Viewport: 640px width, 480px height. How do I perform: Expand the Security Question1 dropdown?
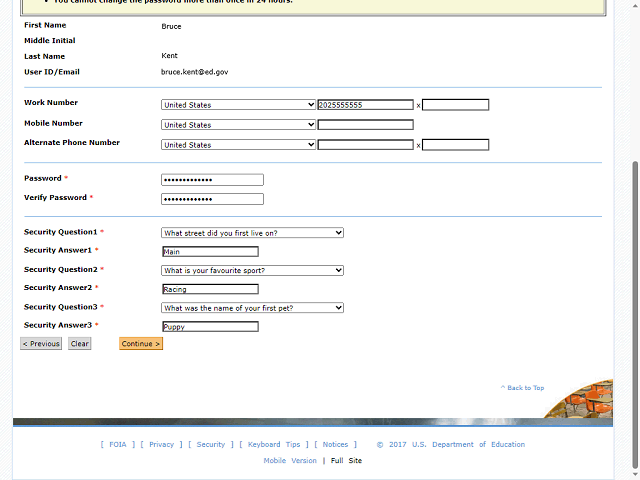click(x=252, y=233)
